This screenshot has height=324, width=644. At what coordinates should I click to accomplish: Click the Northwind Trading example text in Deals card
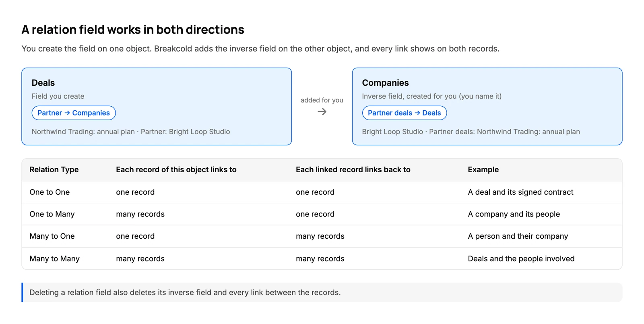pos(131,132)
